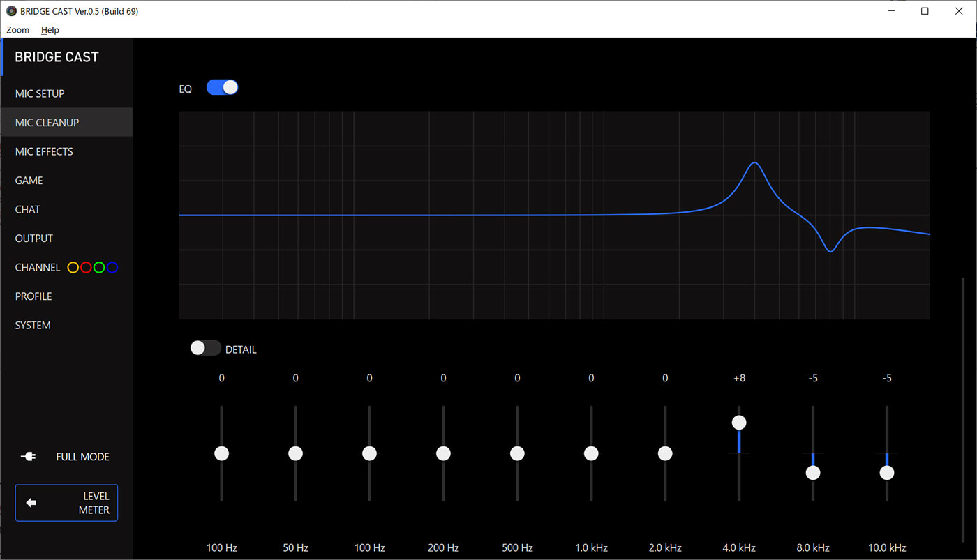Go to MIC SETUP page

pyautogui.click(x=66, y=93)
